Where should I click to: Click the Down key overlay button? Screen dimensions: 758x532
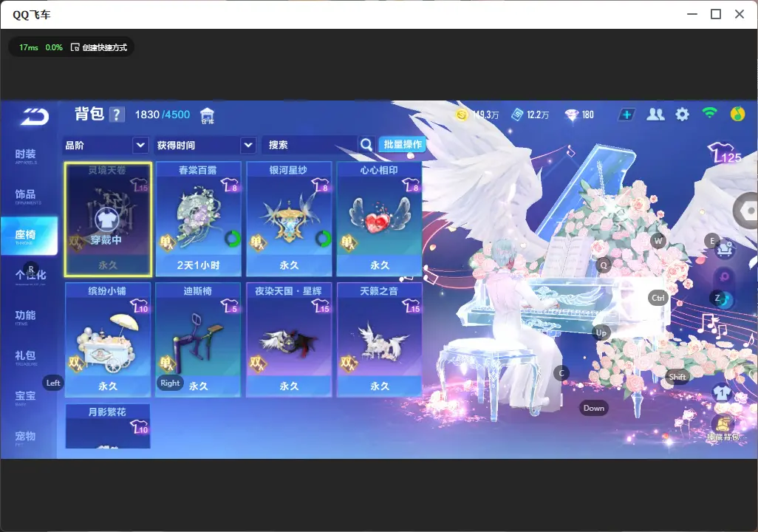tap(594, 408)
